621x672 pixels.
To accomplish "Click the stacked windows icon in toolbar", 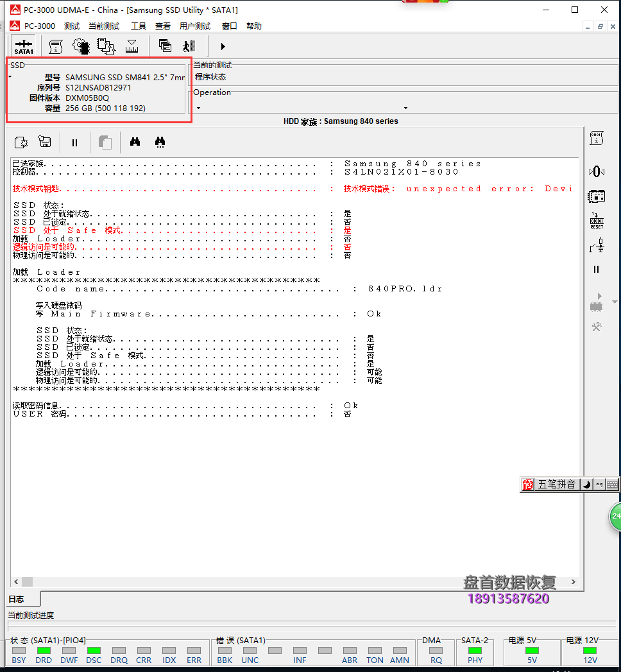I will click(x=165, y=46).
